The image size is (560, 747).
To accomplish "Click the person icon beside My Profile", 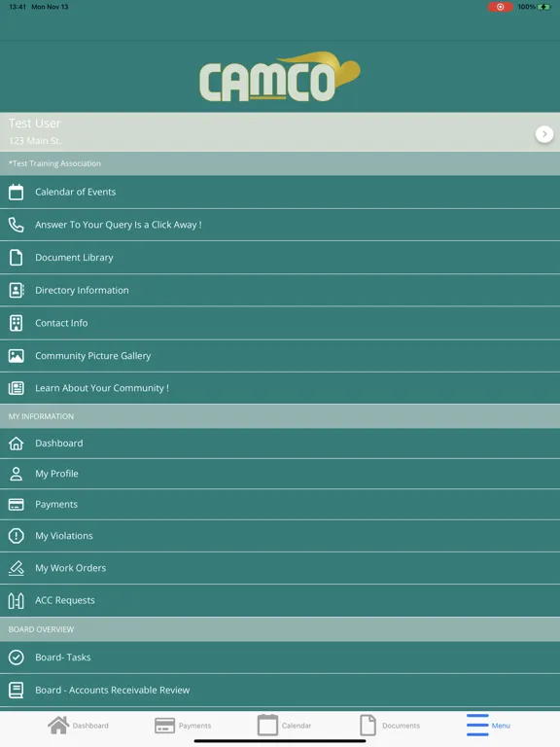I will (16, 474).
